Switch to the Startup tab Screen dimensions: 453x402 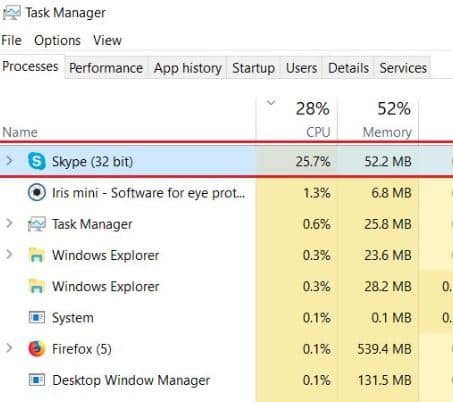(x=254, y=68)
